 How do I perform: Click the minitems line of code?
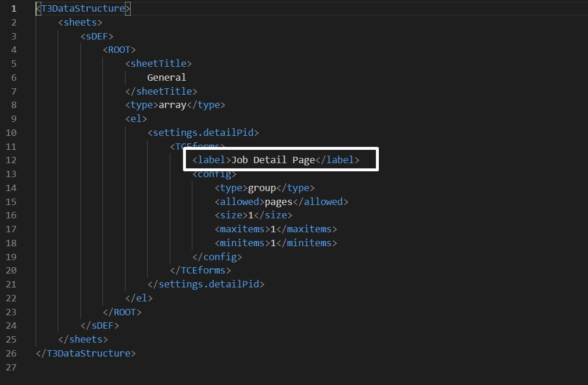click(x=275, y=243)
